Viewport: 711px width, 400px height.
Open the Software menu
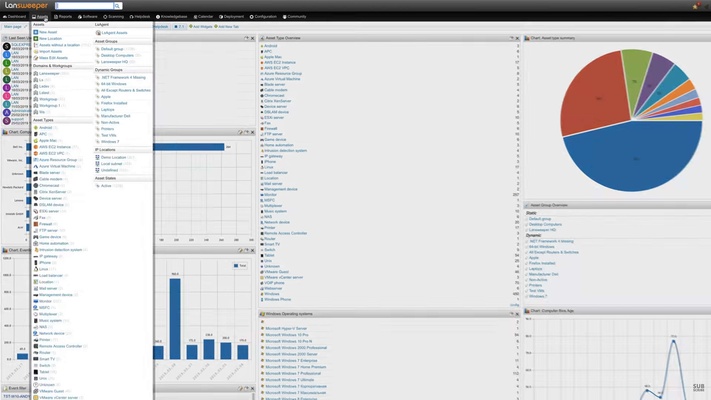point(88,16)
